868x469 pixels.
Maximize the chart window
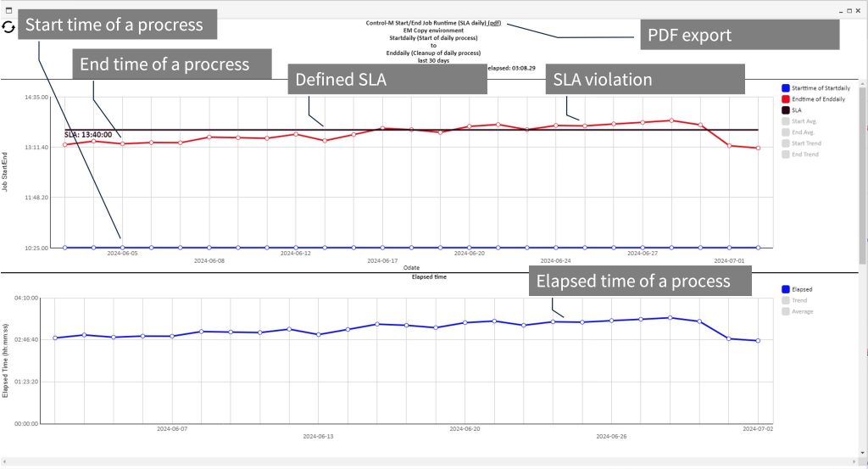click(850, 11)
